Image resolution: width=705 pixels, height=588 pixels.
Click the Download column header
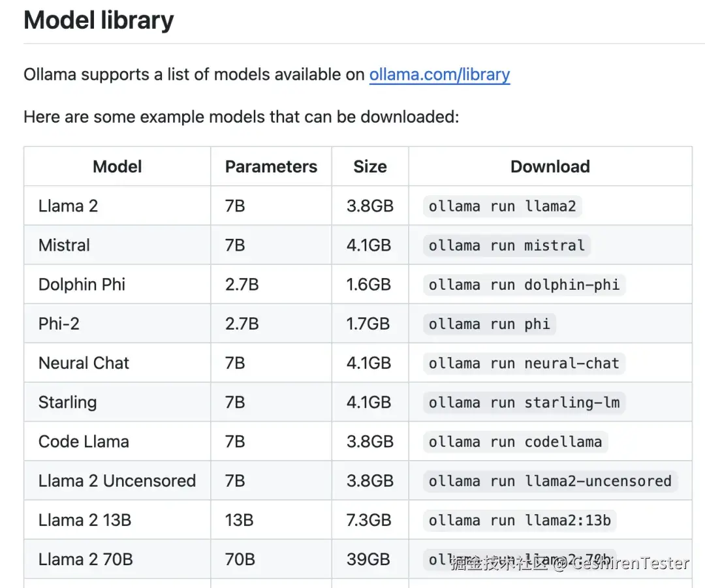pos(550,166)
